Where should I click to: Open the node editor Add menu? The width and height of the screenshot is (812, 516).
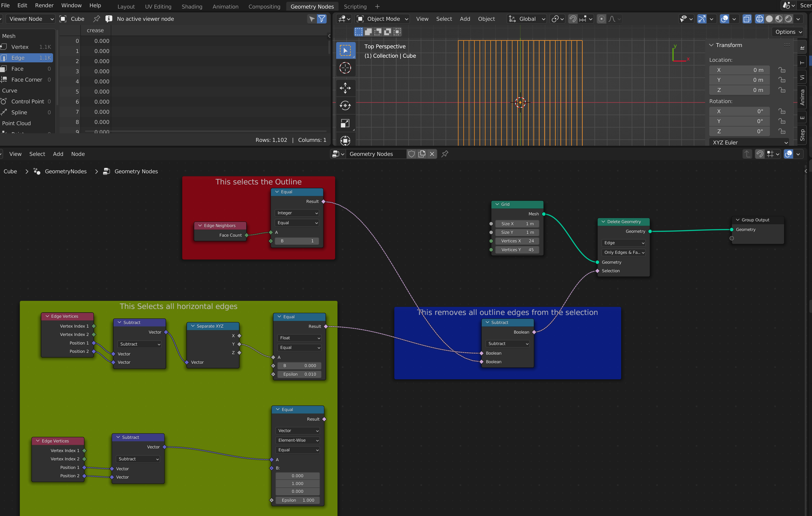[x=58, y=154]
